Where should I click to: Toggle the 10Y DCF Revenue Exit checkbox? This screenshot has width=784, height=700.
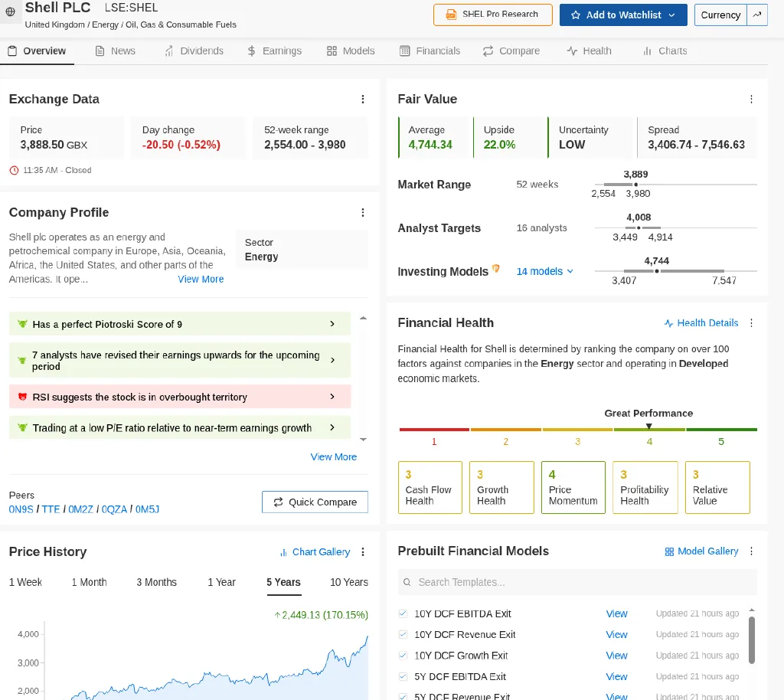click(403, 634)
